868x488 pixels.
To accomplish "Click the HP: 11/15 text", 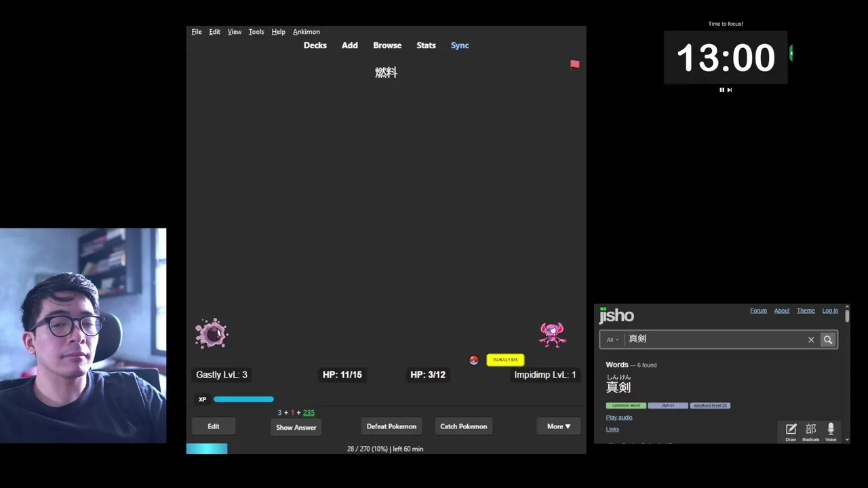I will pos(342,375).
